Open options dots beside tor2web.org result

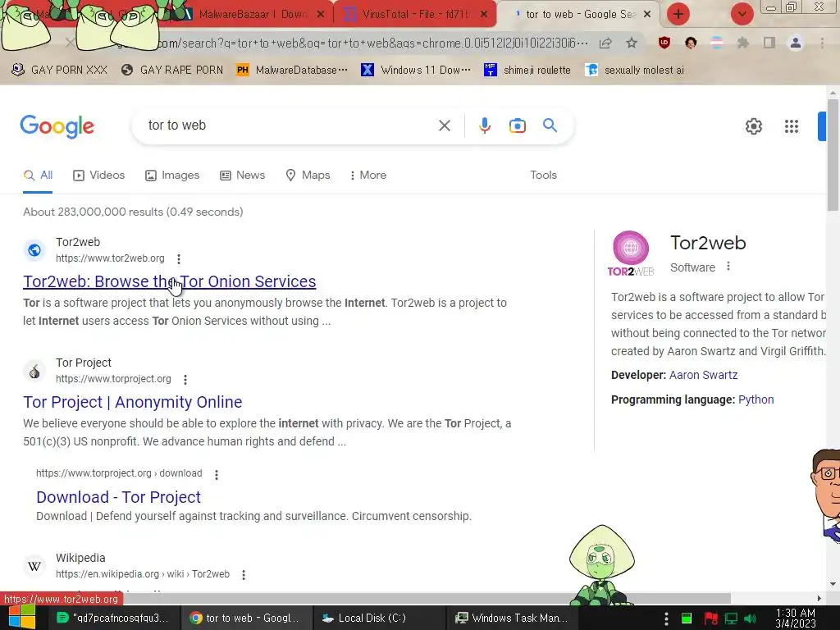click(178, 258)
